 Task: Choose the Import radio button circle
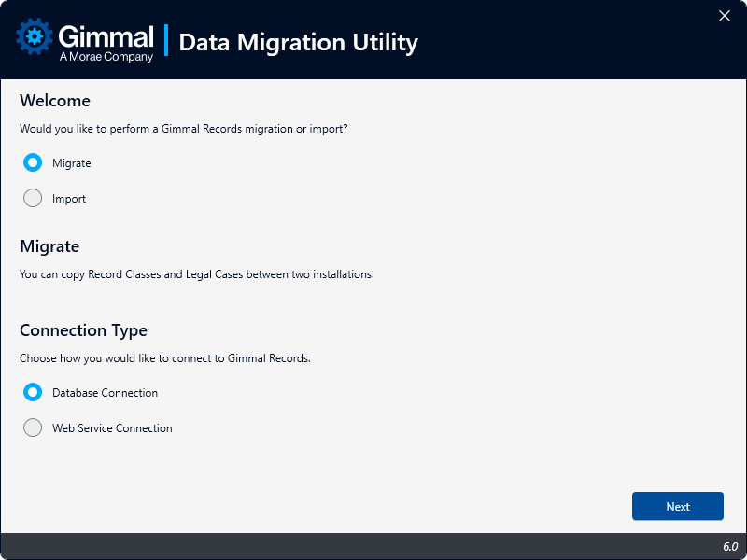33,198
